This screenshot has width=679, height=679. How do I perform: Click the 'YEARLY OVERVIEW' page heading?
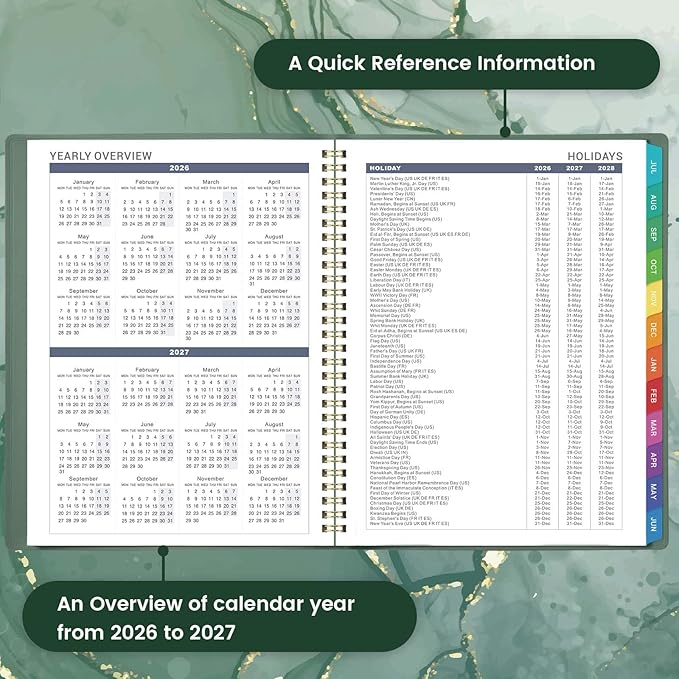click(101, 156)
